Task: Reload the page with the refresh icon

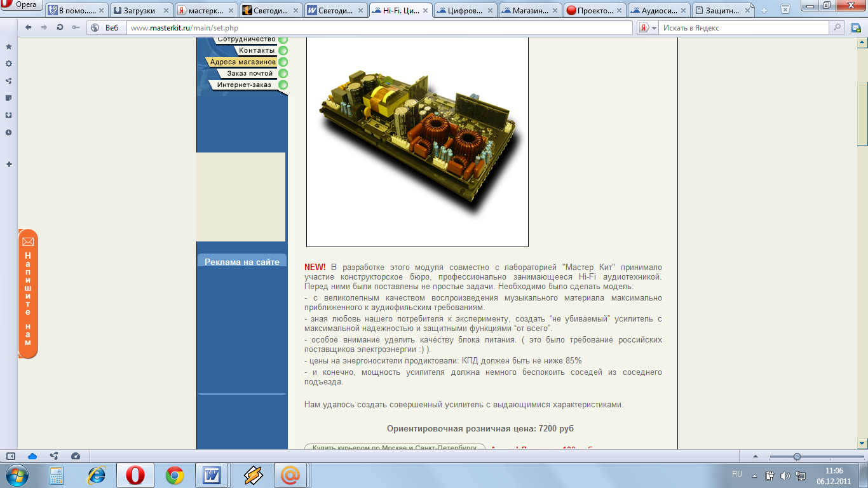Action: (60, 27)
